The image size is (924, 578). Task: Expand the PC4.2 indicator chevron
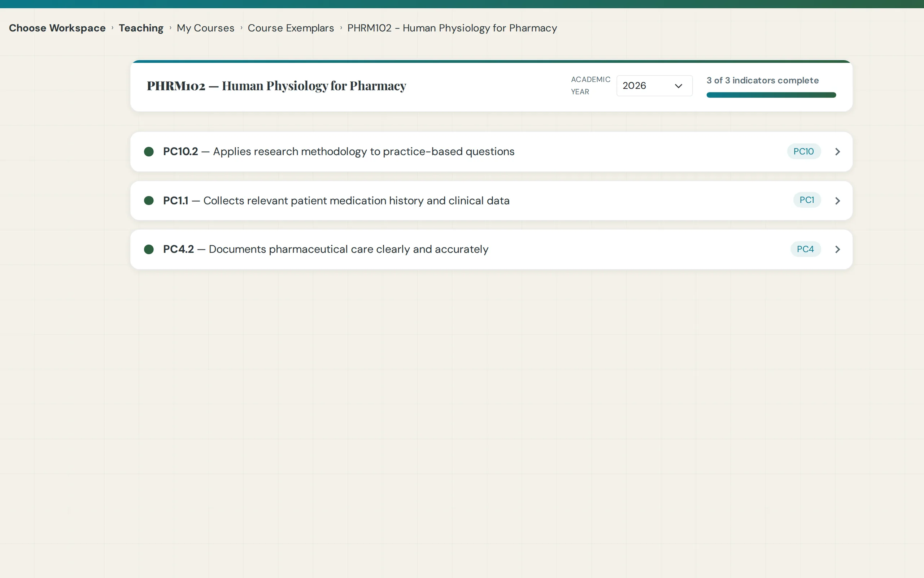[837, 249]
